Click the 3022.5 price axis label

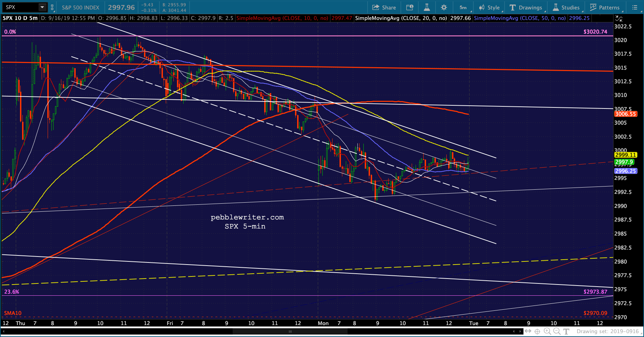click(623, 27)
